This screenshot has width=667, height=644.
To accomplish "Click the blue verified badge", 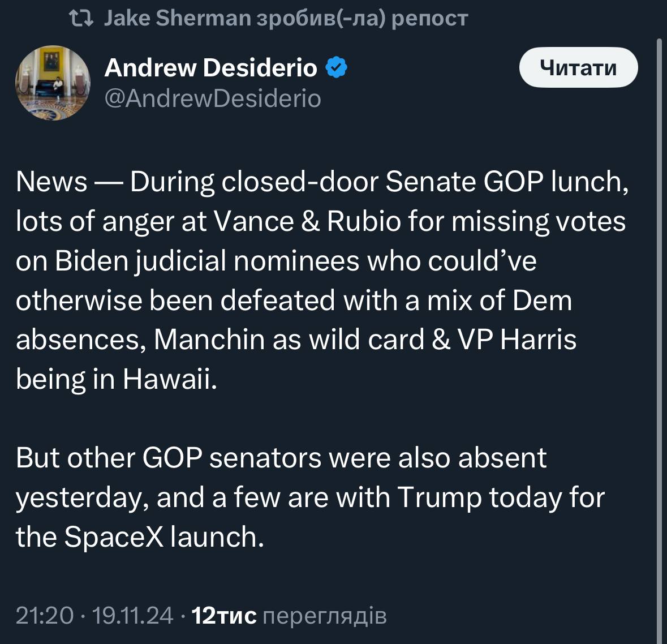I will [x=337, y=68].
